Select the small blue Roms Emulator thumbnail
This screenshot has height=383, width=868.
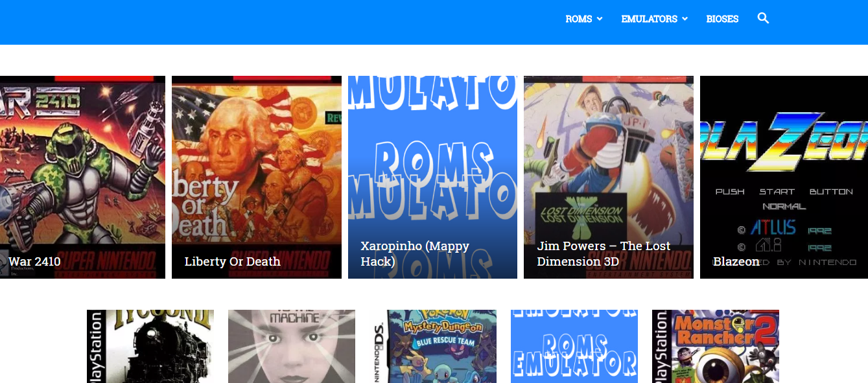[574, 346]
